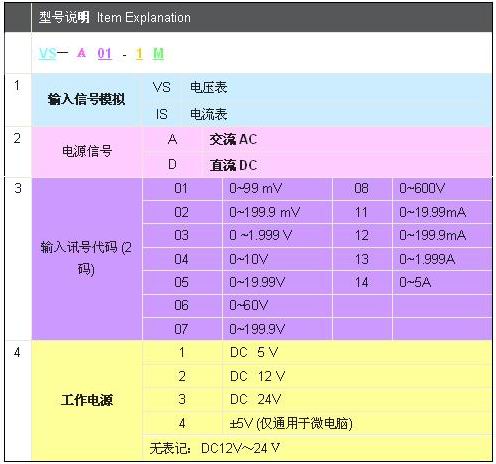This screenshot has width=496, height=464.
Task: Click the 工作电源 category label
Action: point(87,400)
